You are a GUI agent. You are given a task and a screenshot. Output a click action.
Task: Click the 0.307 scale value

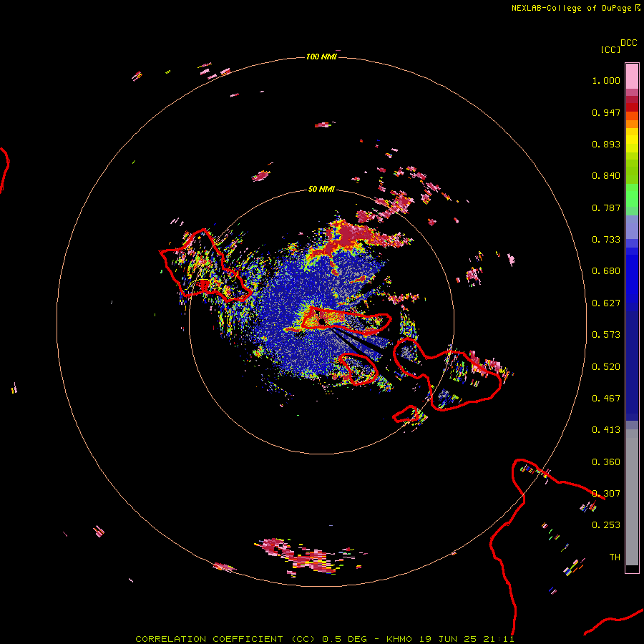coord(606,494)
